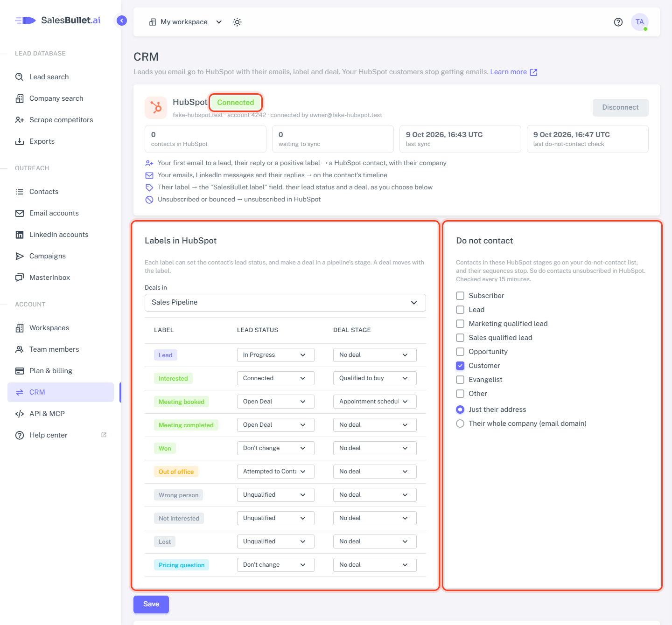Open lead status dropdown for Out of office
The height and width of the screenshot is (625, 672).
click(275, 472)
